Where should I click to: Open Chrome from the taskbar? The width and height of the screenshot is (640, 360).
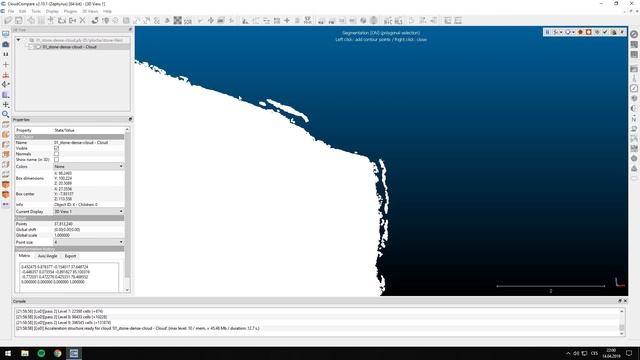[x=58, y=353]
